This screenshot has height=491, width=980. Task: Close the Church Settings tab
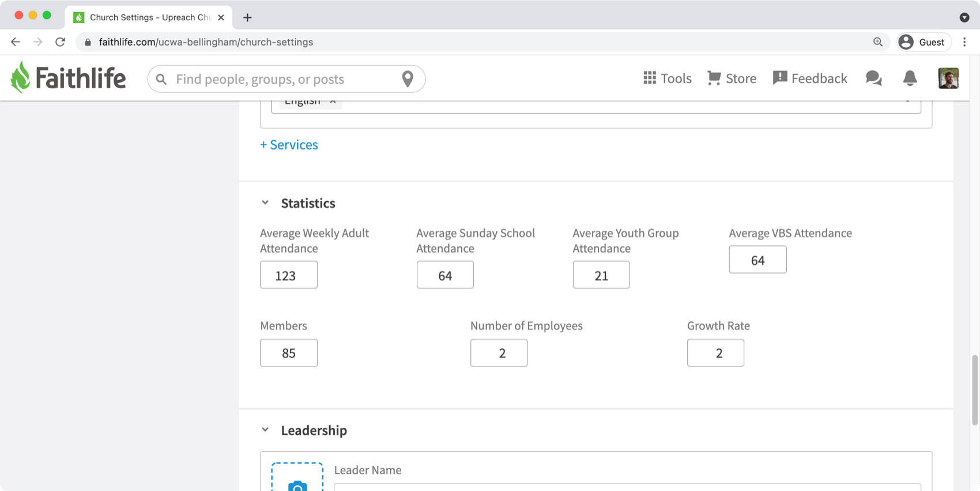click(221, 17)
